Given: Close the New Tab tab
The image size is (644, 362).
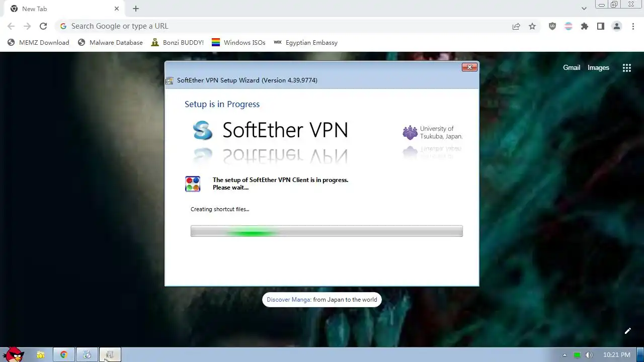Looking at the screenshot, I should coord(117,9).
